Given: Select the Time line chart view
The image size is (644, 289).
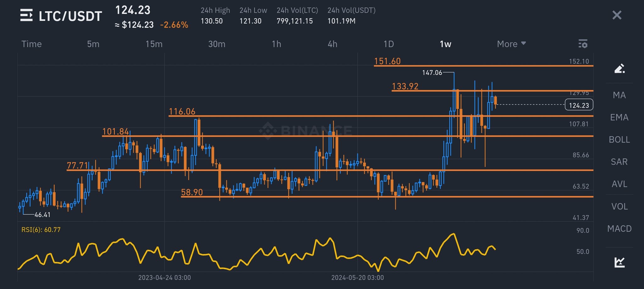Looking at the screenshot, I should click(31, 44).
